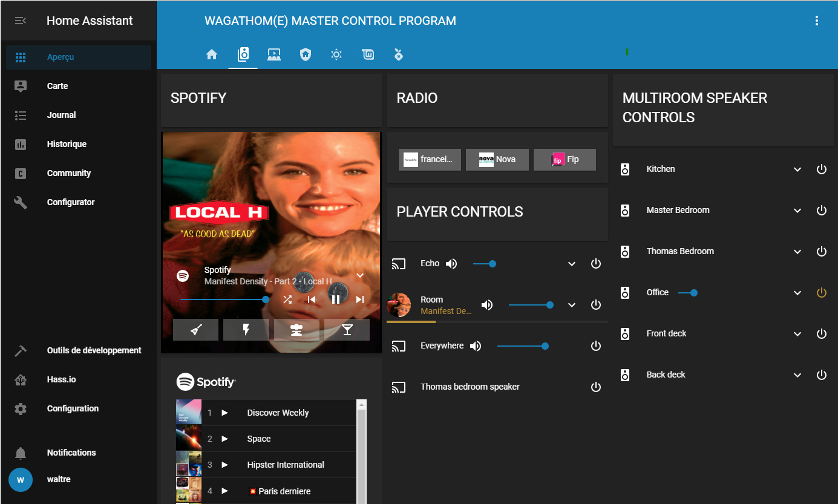Expand the Echo player options chevron
838x504 pixels.
pyautogui.click(x=572, y=264)
